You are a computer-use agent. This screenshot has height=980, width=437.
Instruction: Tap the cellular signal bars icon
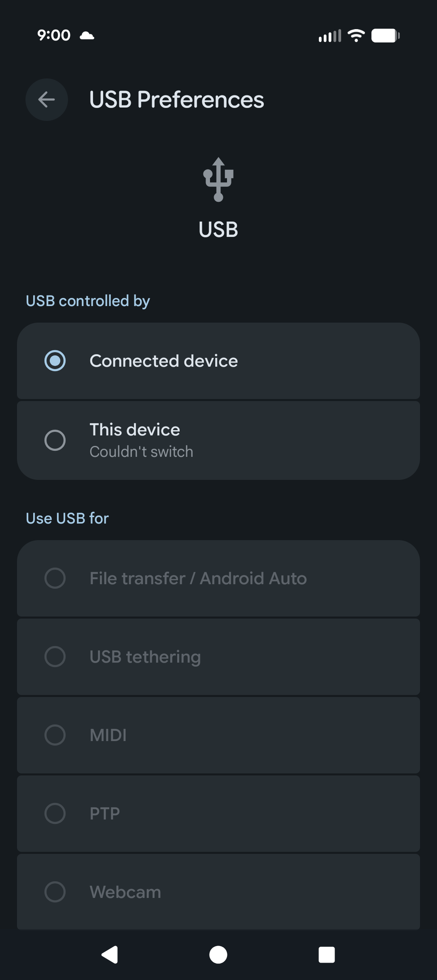330,36
